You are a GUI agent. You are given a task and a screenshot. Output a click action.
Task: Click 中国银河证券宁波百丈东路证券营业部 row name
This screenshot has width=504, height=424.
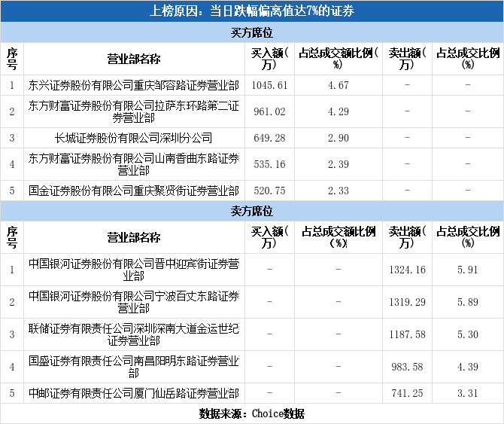pos(134,302)
